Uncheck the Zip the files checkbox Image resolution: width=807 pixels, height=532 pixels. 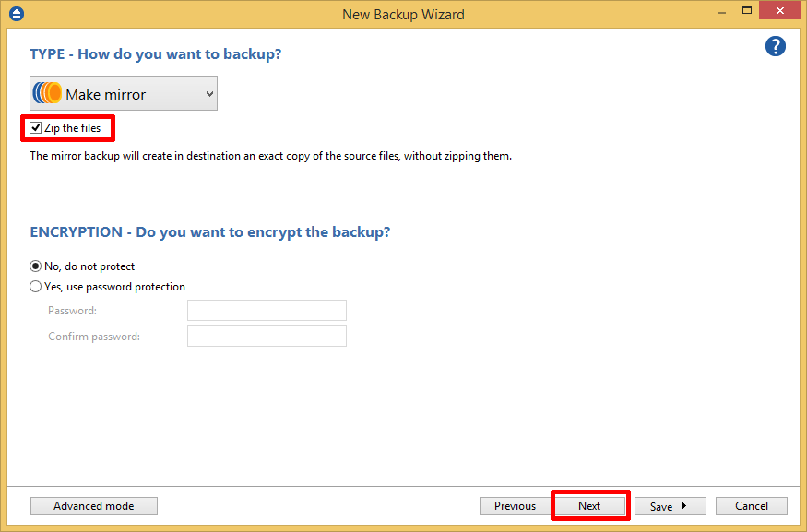[x=35, y=127]
